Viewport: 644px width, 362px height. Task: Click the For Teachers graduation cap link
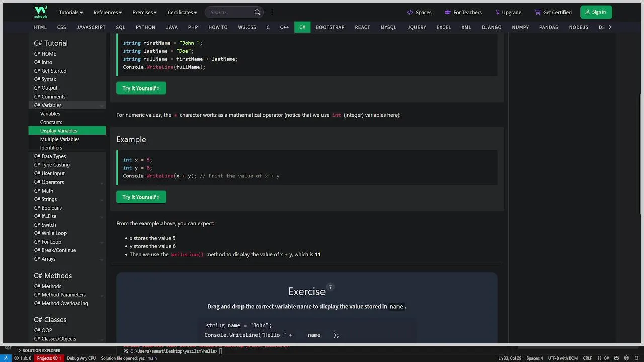463,12
